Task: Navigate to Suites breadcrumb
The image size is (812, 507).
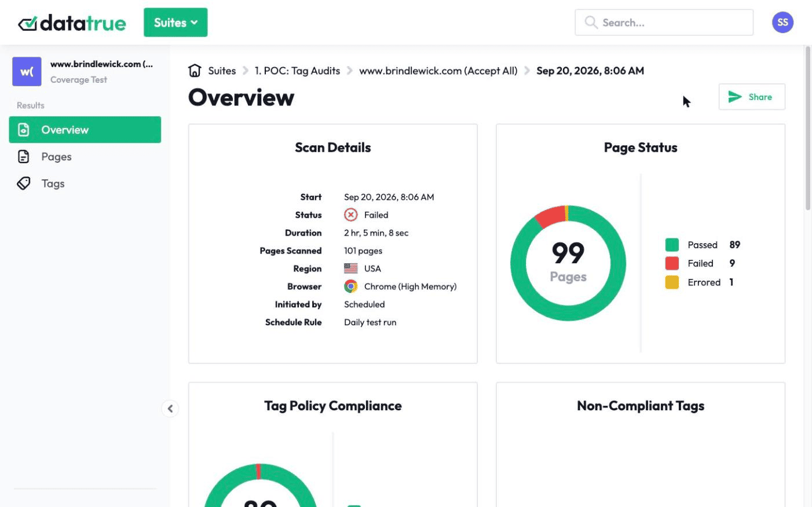Action: (x=222, y=71)
